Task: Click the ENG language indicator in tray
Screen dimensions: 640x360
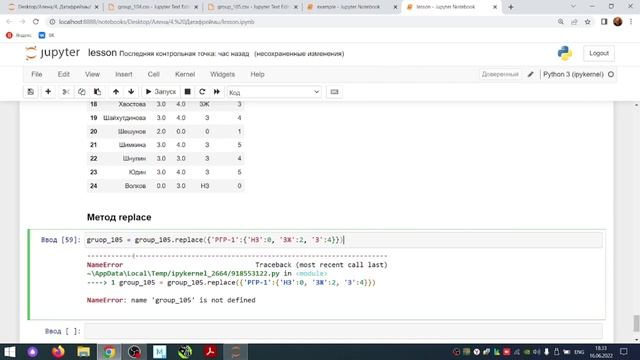Action: (x=579, y=352)
